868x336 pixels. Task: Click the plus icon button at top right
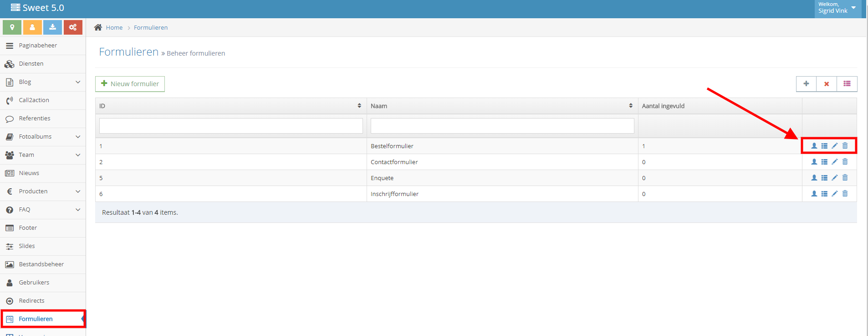[x=806, y=84]
